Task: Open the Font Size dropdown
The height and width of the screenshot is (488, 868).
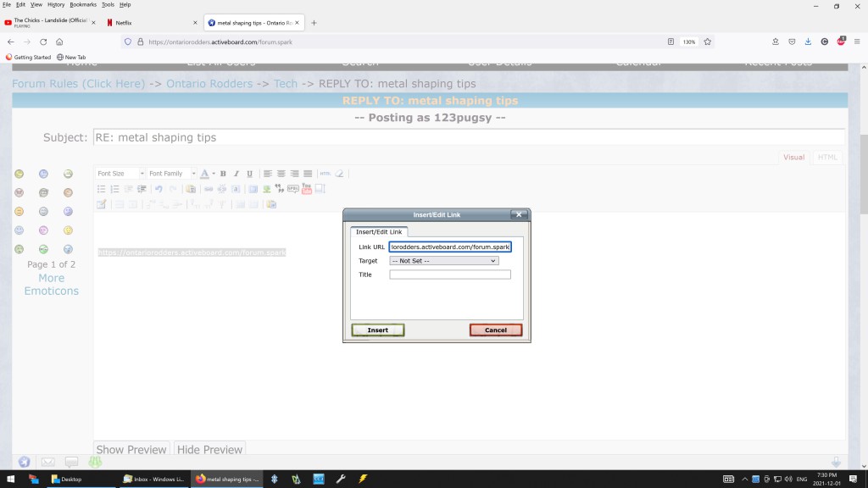Action: point(120,174)
